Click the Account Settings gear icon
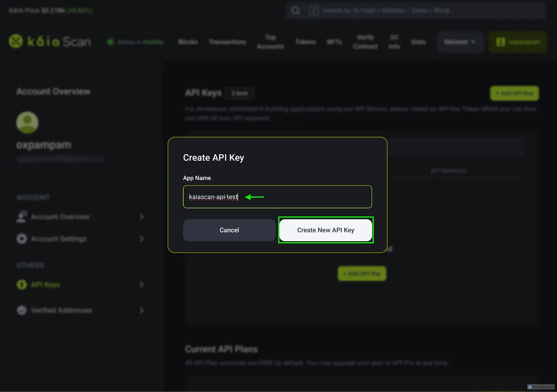The height and width of the screenshot is (392, 557). pyautogui.click(x=22, y=239)
